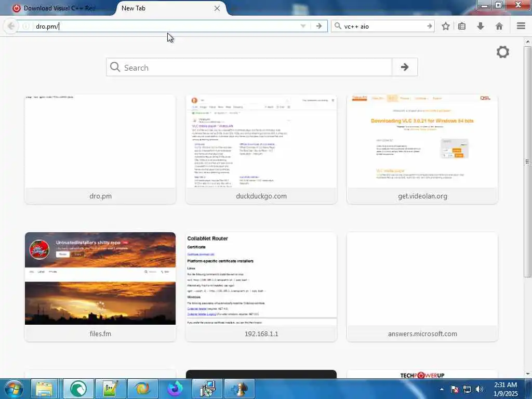Switch to Download Visual C++ tab
Viewport: 532px width, 399px height.
[58, 8]
